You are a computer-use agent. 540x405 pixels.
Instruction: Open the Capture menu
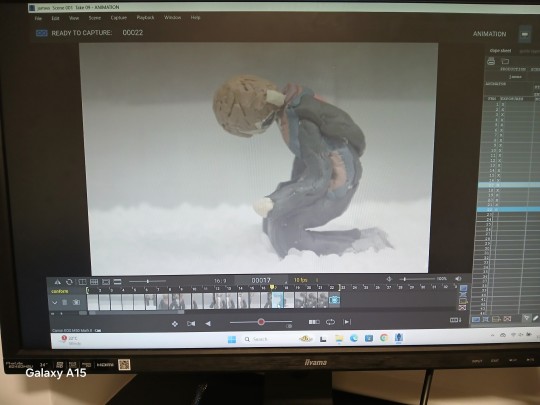(x=118, y=18)
